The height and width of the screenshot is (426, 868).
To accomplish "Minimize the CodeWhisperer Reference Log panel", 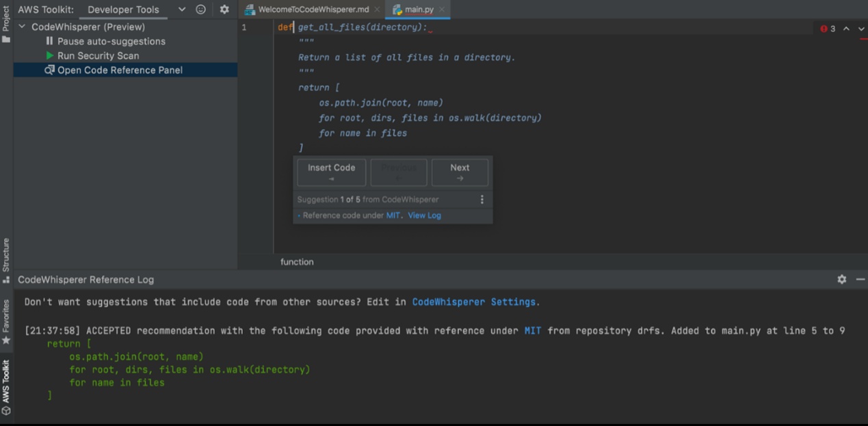I will 860,280.
